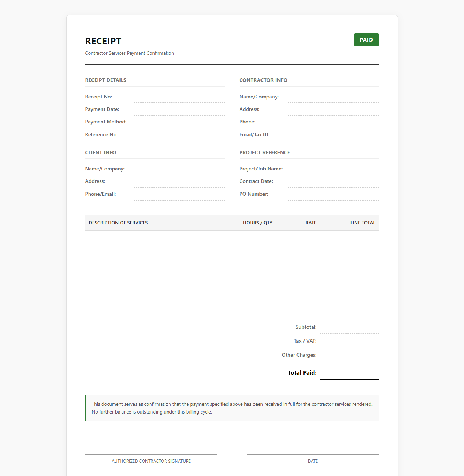Click the RECEIPT title heading
The height and width of the screenshot is (476, 464).
tap(103, 41)
